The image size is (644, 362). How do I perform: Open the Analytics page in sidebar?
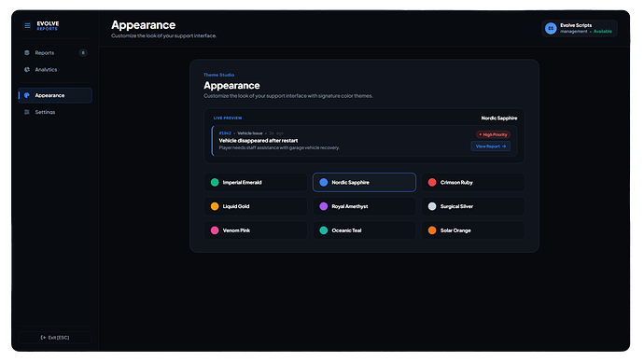[55, 70]
